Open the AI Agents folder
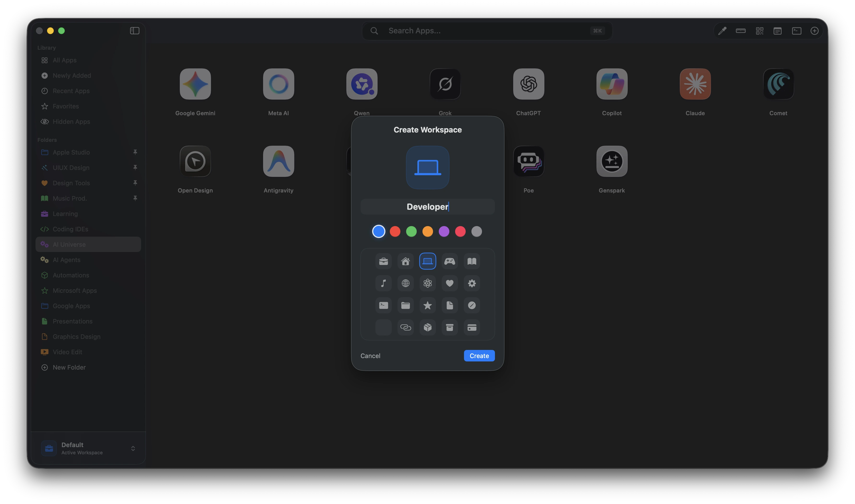 88,260
